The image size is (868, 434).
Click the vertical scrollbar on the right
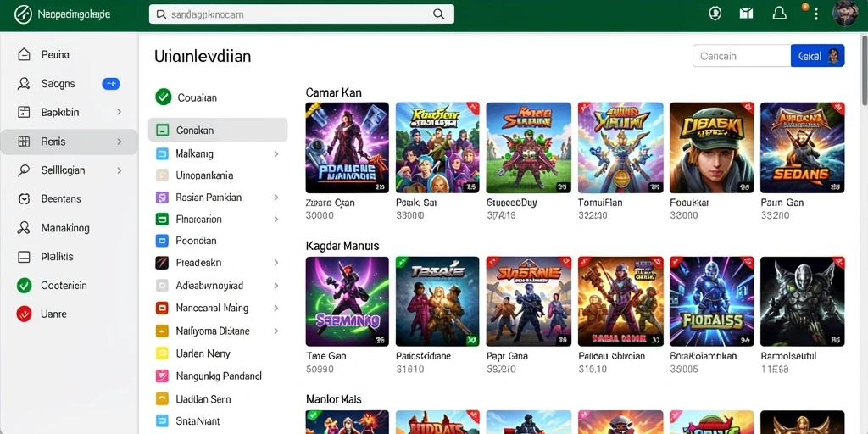coord(865,72)
